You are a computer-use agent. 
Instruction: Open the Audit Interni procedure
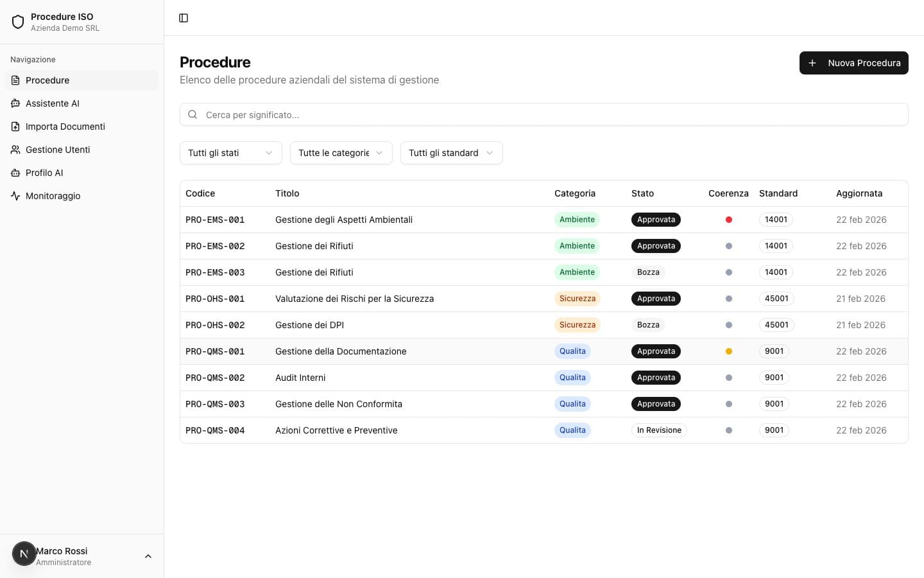[300, 378]
